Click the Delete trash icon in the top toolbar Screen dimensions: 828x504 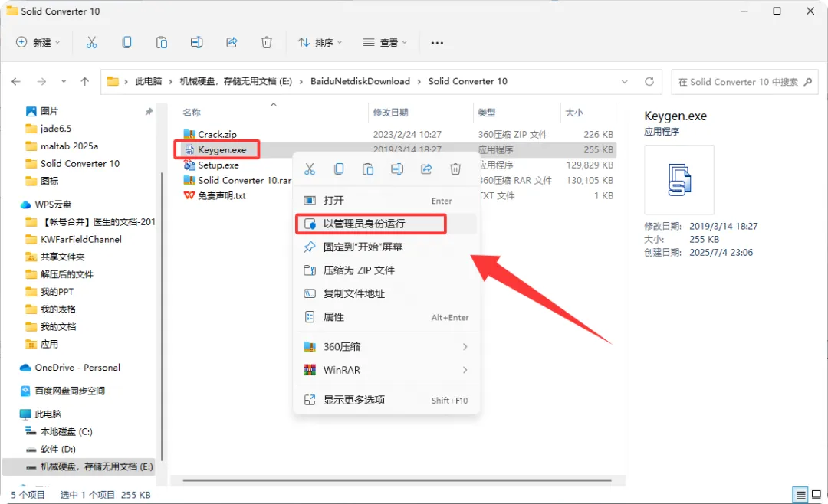point(267,43)
